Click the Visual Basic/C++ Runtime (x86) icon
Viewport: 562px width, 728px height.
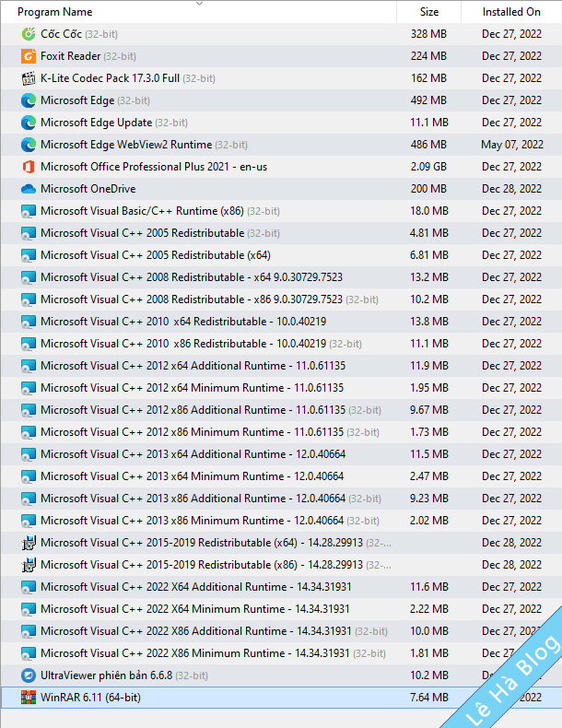pyautogui.click(x=29, y=211)
